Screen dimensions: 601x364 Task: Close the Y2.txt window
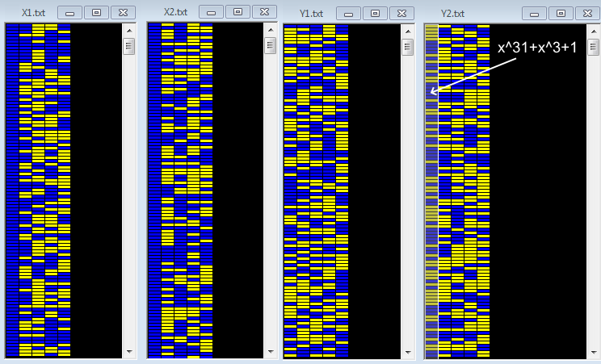coord(587,14)
